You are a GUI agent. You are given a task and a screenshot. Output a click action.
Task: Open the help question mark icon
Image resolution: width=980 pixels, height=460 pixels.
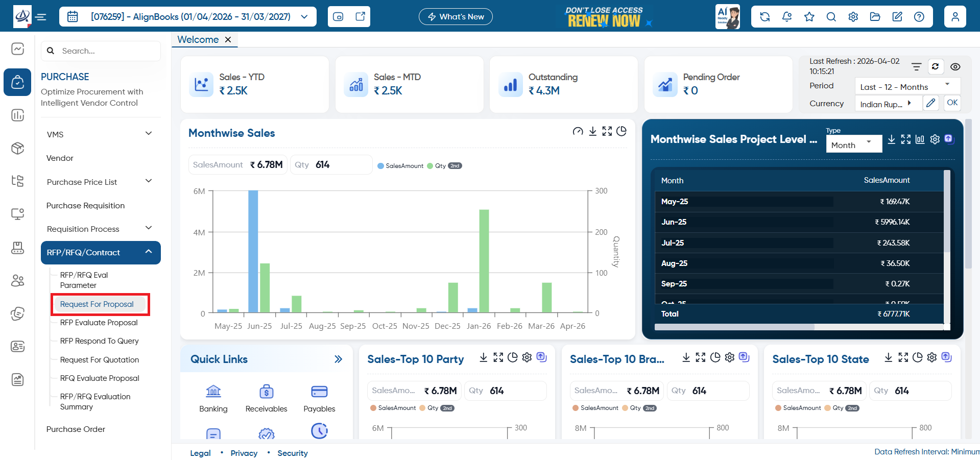(919, 17)
